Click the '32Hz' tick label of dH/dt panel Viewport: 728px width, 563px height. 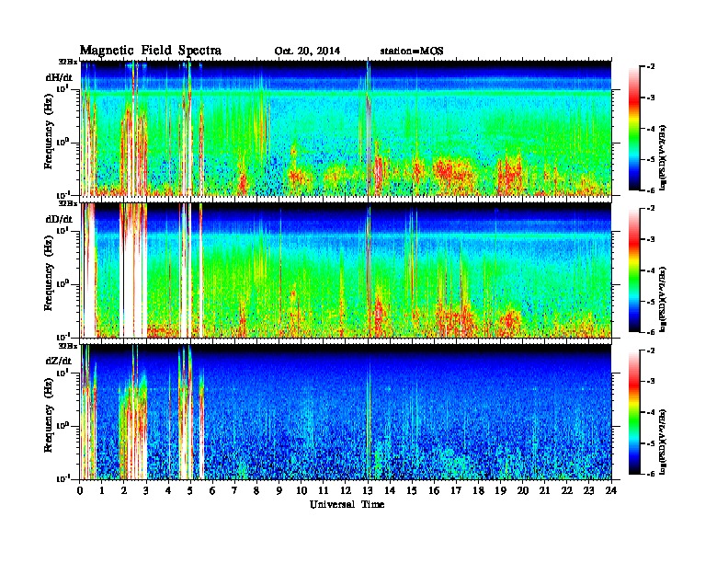pos(68,62)
